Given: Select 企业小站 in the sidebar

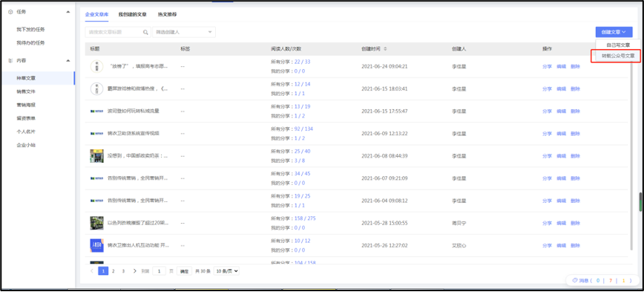Looking at the screenshot, I should tap(26, 145).
